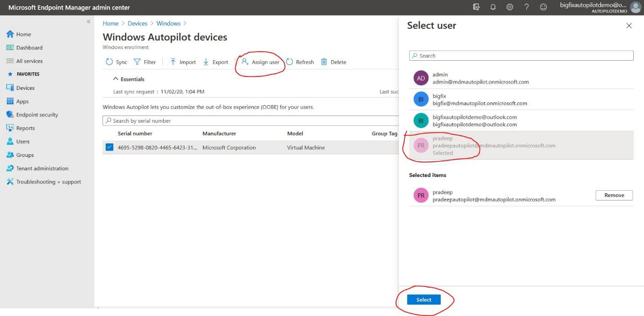
Task: Click the selected pradeep entry in list
Action: point(521,145)
